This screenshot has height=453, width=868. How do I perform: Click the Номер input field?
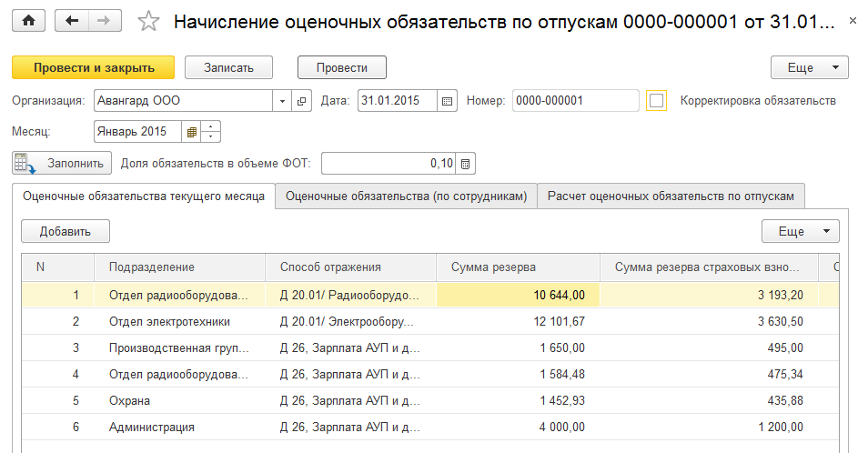[575, 101]
